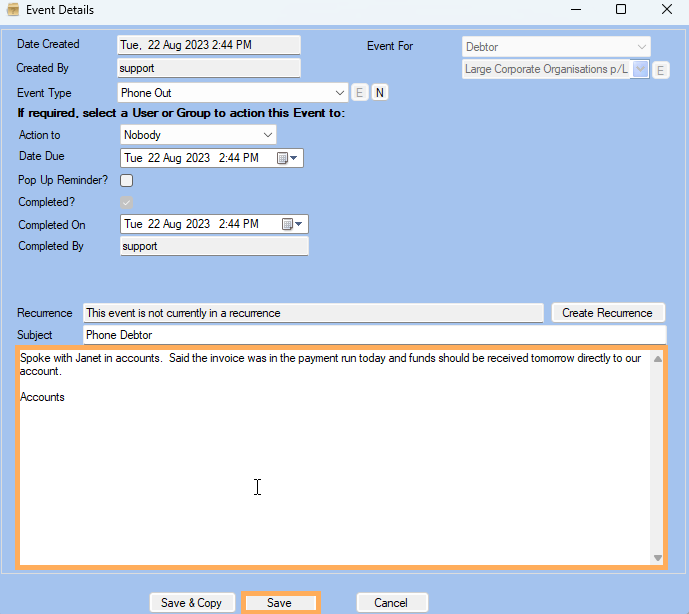The image size is (689, 614).
Task: Click the E button beside Event Type
Action: pyautogui.click(x=360, y=93)
